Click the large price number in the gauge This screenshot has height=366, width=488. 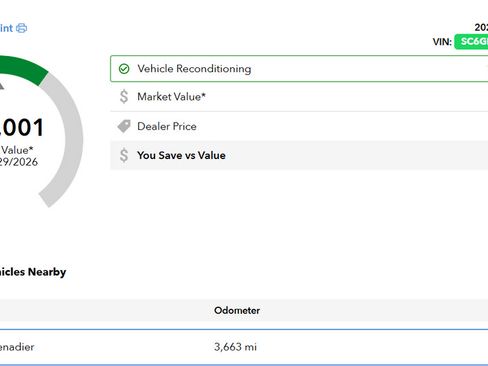tap(22, 127)
